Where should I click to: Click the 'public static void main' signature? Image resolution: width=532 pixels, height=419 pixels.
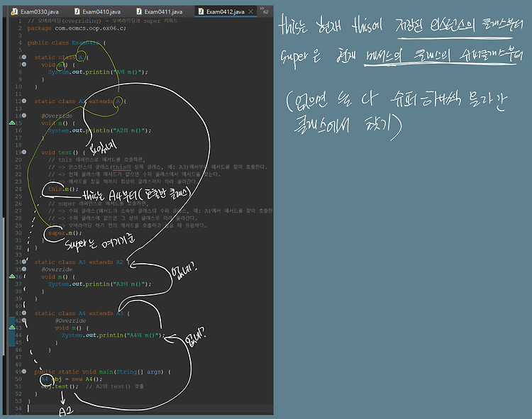point(102,371)
